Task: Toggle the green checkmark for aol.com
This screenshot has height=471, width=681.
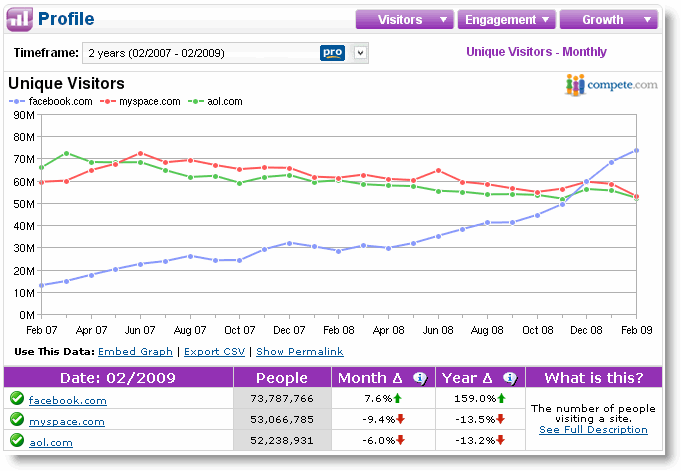Action: pyautogui.click(x=17, y=440)
